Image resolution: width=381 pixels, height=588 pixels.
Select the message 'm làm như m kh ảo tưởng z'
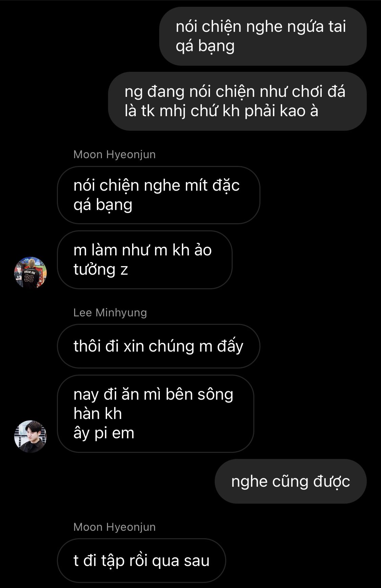point(145,260)
